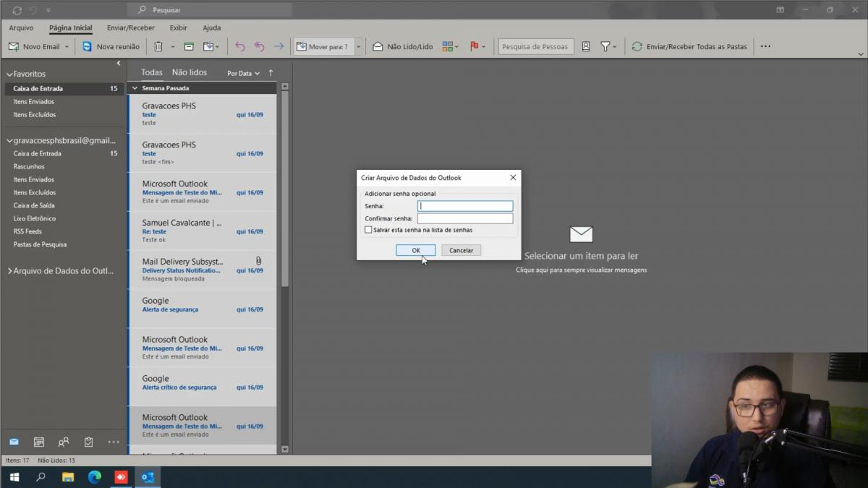Show Não lidos messages only
The height and width of the screenshot is (488, 868).
pos(190,72)
